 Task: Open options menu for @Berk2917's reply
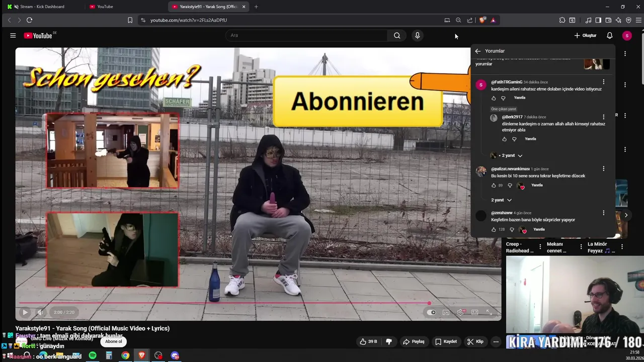(x=604, y=117)
